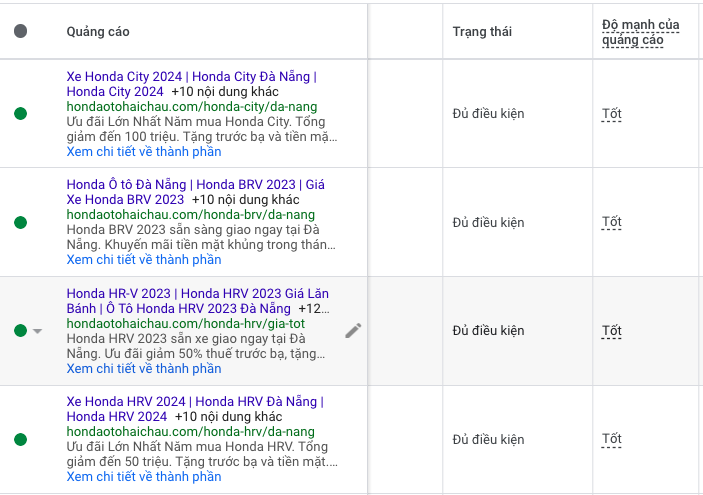Click 'Độ mạnh của quảng cáo' column header
Viewport: 703px width, 495px height.
[x=640, y=32]
